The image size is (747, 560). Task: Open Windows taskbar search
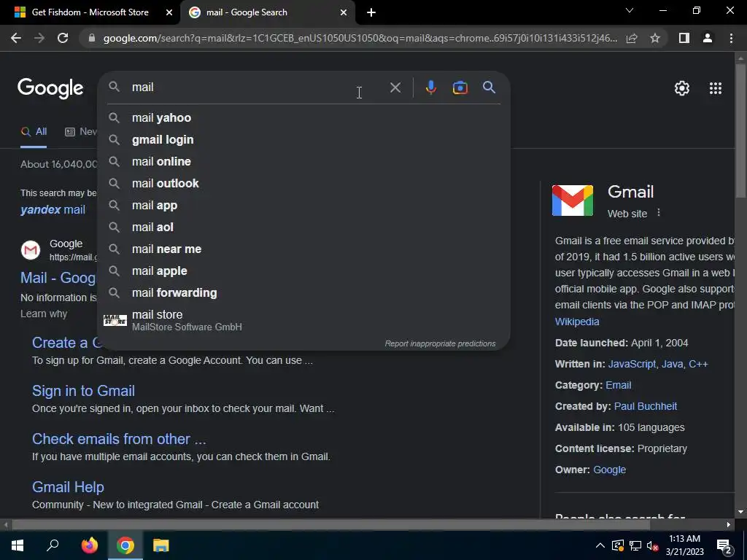coord(53,545)
